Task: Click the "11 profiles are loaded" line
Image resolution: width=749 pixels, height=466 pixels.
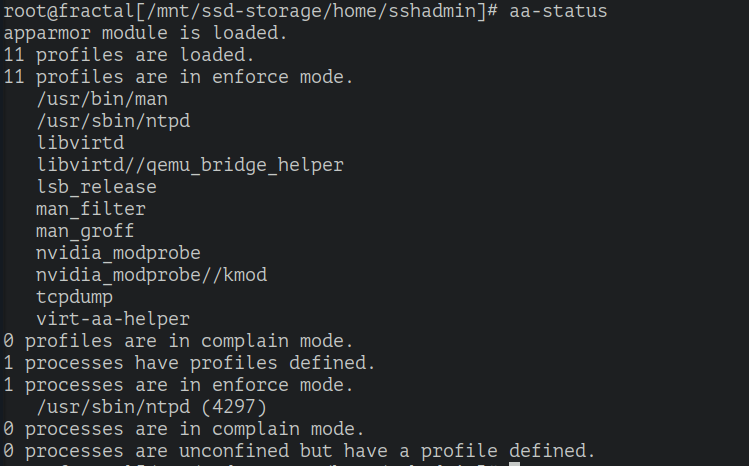Action: [x=124, y=54]
